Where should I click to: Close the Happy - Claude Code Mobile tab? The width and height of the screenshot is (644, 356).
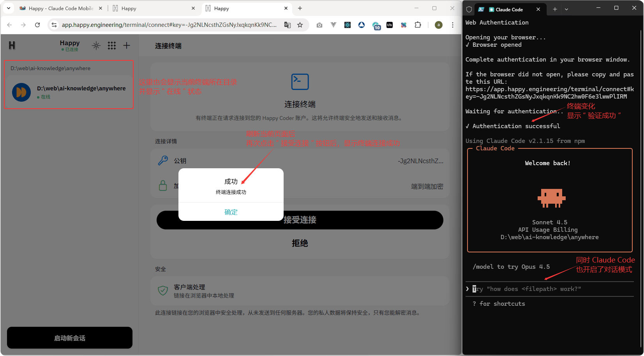[101, 8]
